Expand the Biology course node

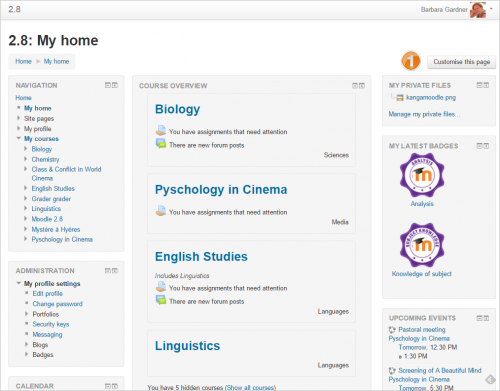click(26, 149)
